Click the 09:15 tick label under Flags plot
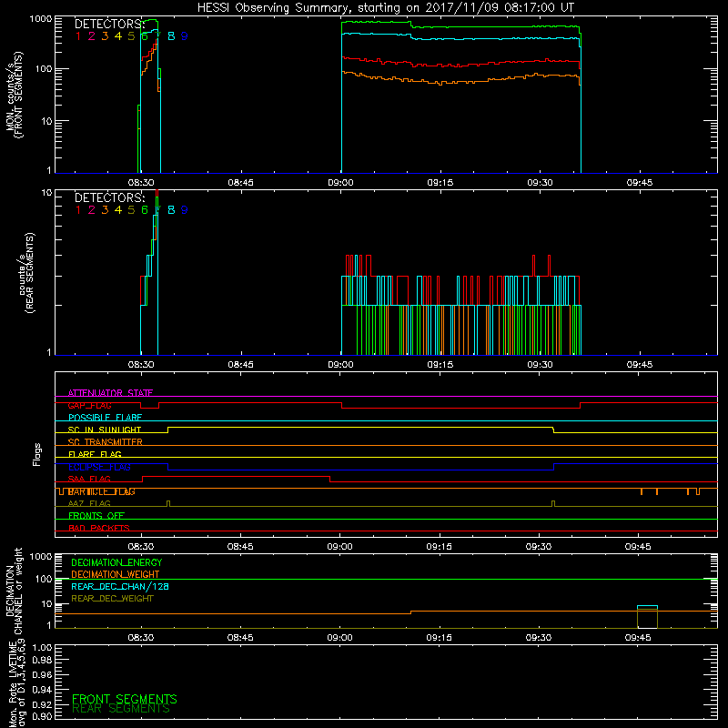Viewport: 728px width, 728px height. (x=439, y=547)
